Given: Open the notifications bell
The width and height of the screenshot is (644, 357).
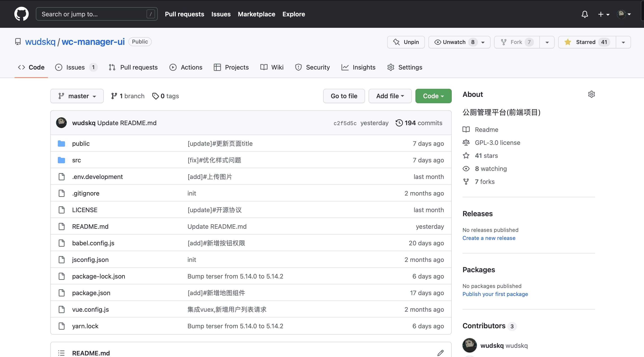Looking at the screenshot, I should point(584,14).
